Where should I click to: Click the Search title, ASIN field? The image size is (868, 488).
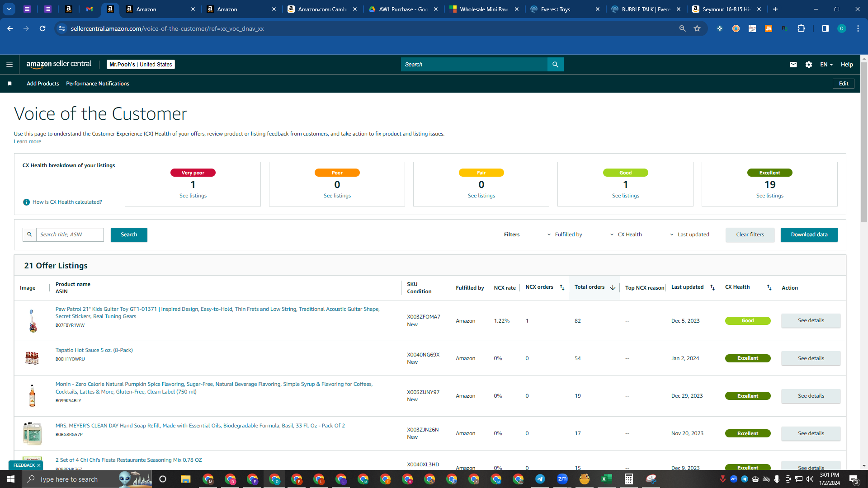[x=70, y=235]
